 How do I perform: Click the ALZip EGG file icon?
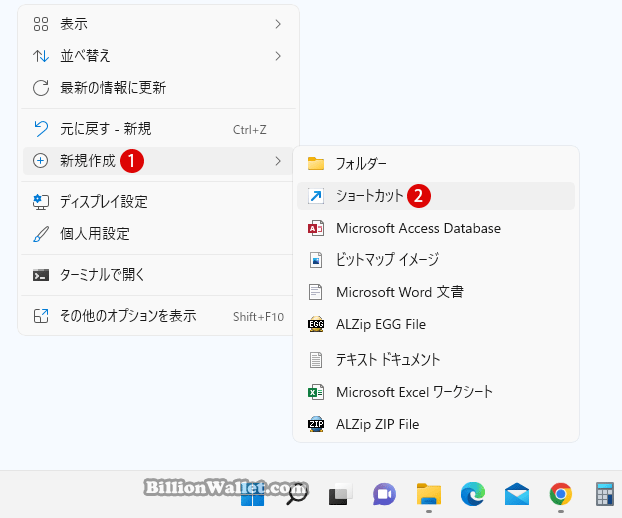(316, 324)
